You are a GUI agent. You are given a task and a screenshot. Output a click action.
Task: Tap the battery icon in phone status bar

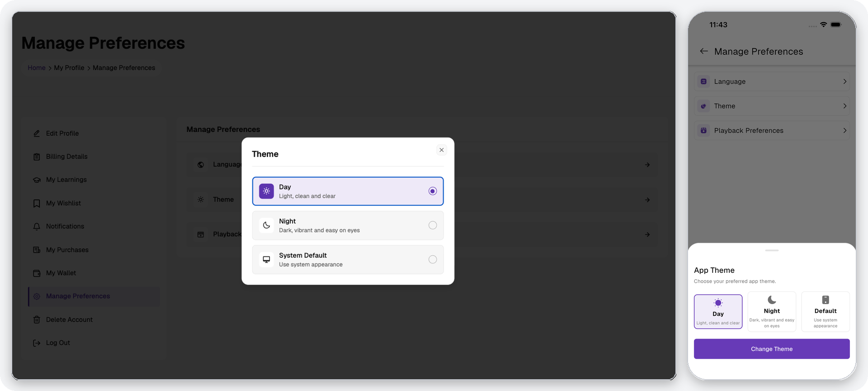836,24
